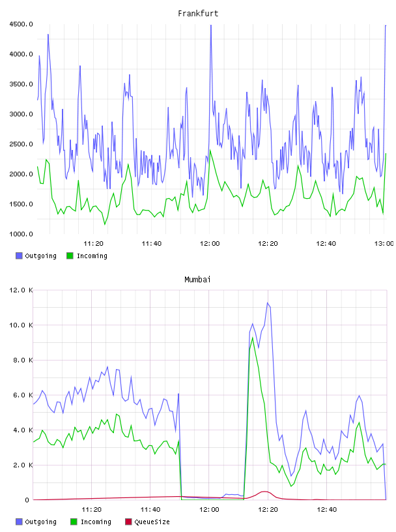Screen dimensions: 396x532
Task: Click the 1000.0 y-axis label in Frankfurt chart
Action: (x=21, y=234)
